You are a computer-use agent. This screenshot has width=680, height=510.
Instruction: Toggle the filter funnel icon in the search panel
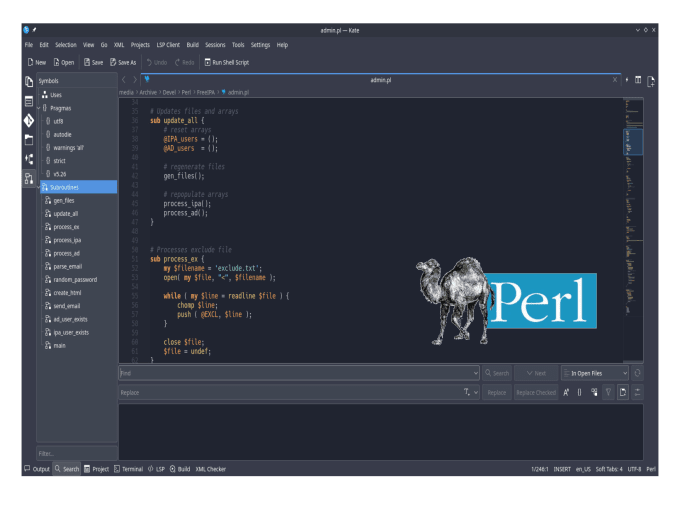608,392
